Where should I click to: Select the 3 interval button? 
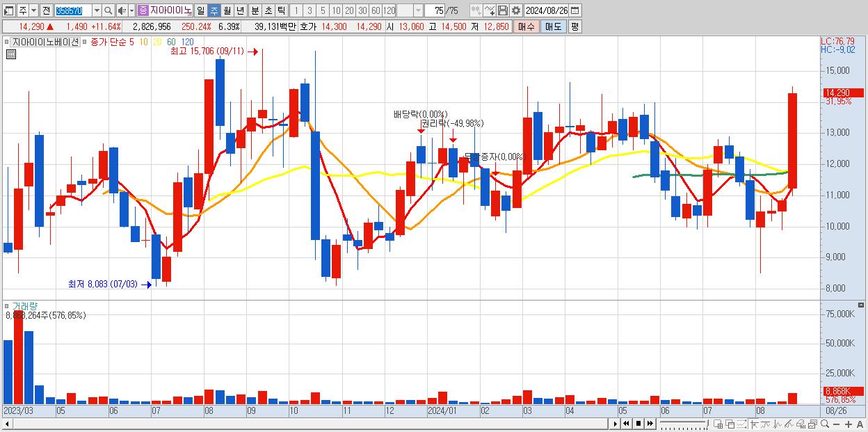[x=310, y=10]
